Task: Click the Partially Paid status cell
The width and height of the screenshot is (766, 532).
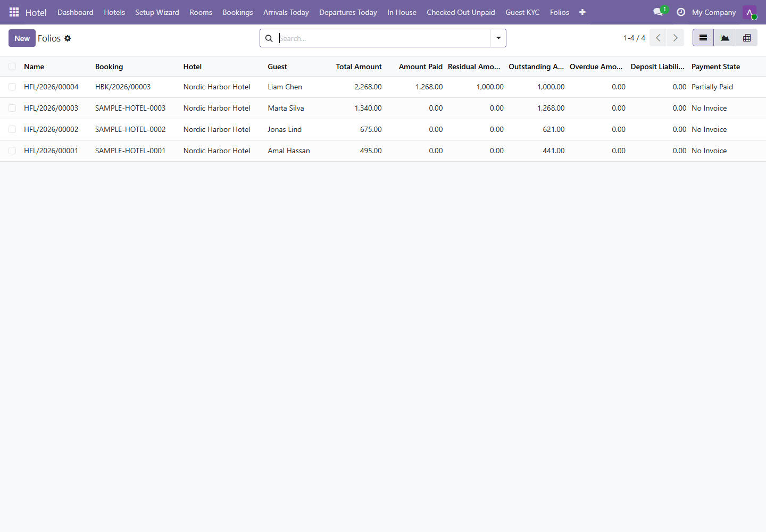Action: click(712, 87)
